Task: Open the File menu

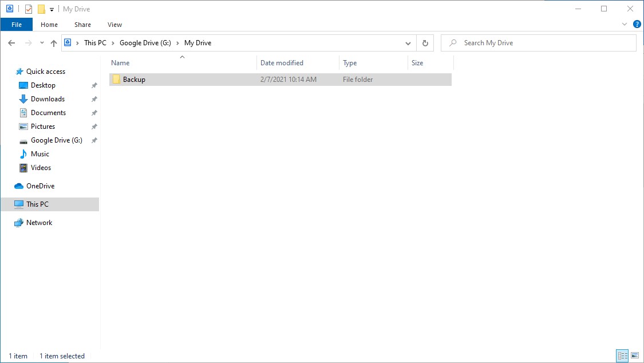Action: pos(17,25)
